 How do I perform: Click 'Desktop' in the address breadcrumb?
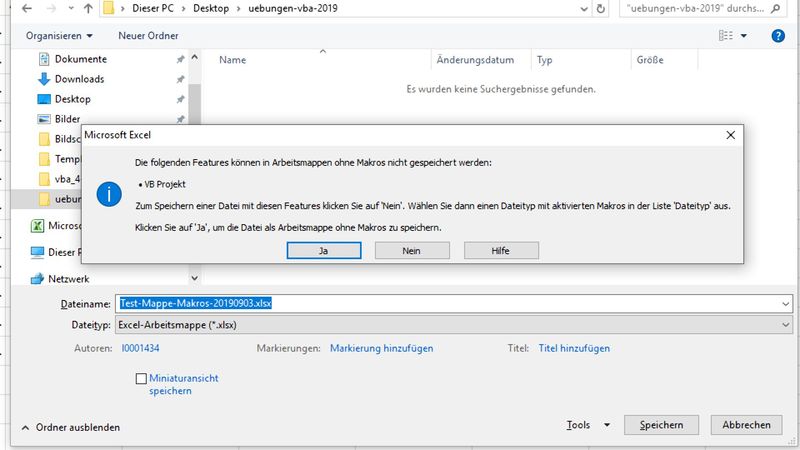pyautogui.click(x=211, y=8)
